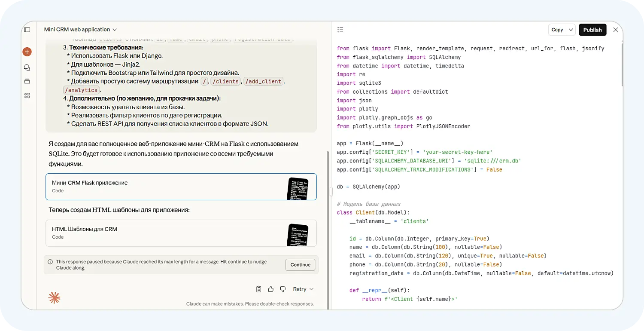The image size is (644, 331).
Task: Close the artifact code panel
Action: [616, 30]
